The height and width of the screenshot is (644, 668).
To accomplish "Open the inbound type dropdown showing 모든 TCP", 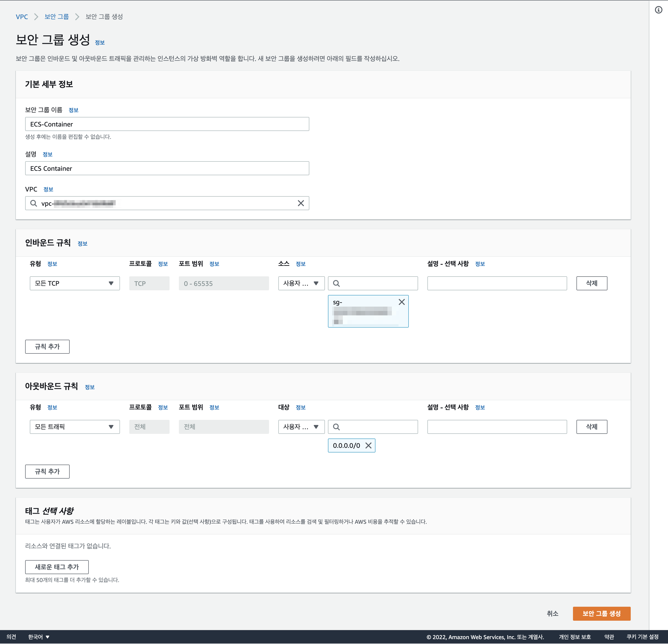I will tap(75, 283).
